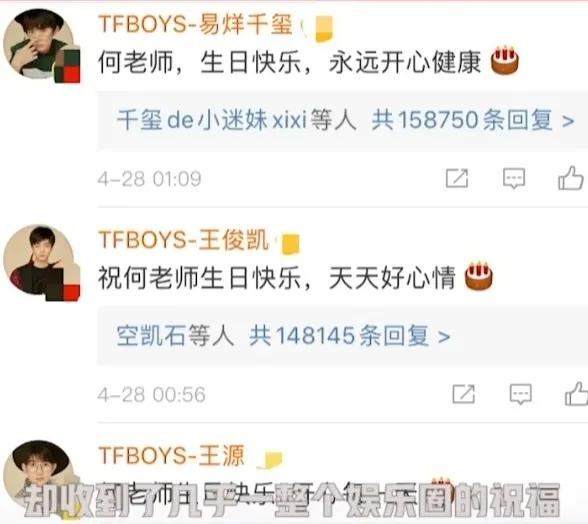View 易烊千玺's avatar photo
Screen dimensions: 588x524
pos(40,45)
